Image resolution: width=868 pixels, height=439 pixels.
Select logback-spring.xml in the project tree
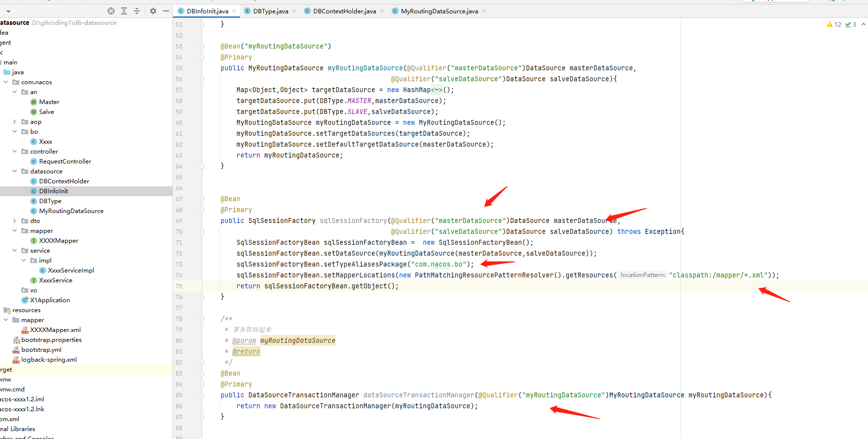pos(49,360)
